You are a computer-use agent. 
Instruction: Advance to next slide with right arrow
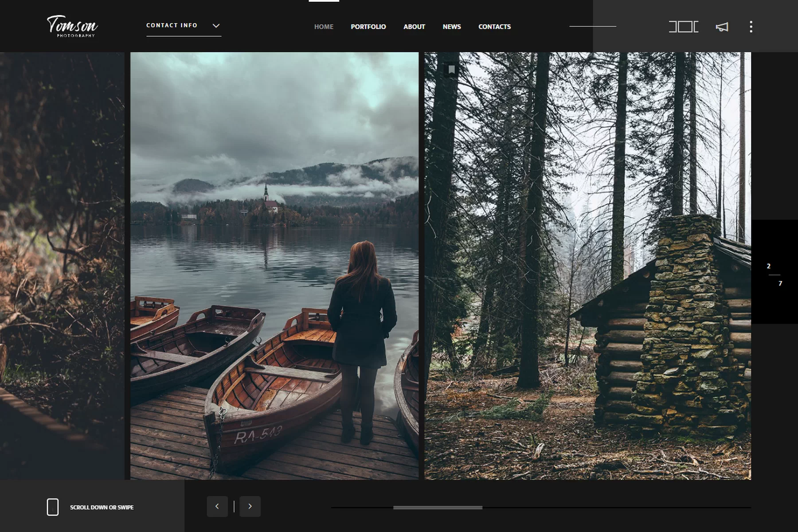250,506
